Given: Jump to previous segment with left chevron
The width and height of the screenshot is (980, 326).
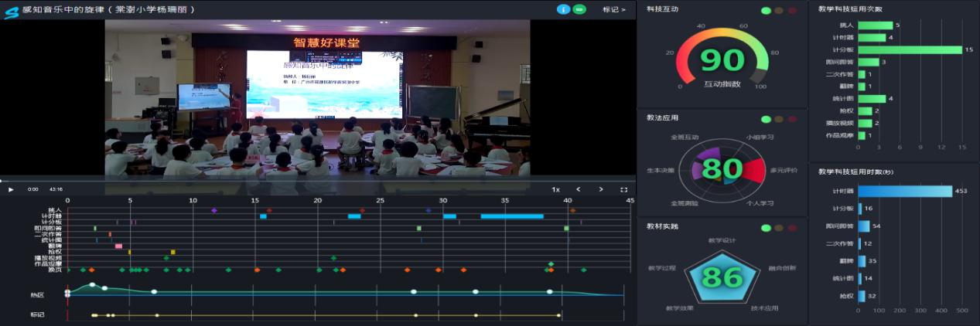Looking at the screenshot, I should [578, 189].
